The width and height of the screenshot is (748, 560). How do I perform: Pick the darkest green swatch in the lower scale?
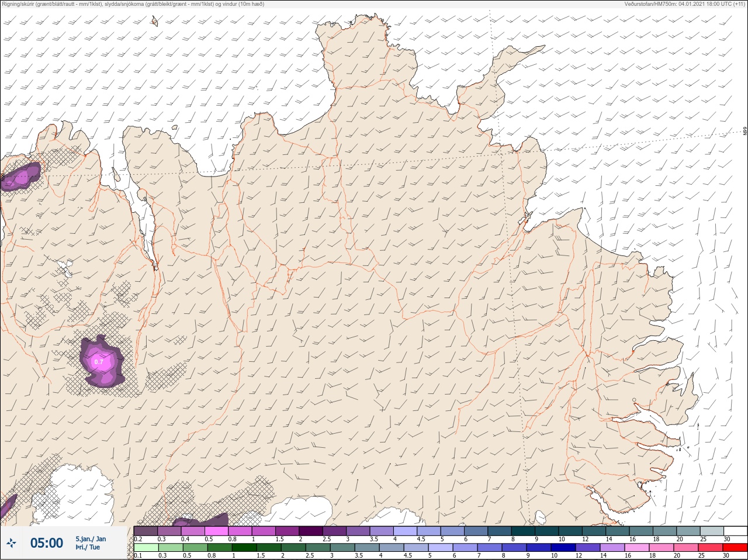(244, 548)
